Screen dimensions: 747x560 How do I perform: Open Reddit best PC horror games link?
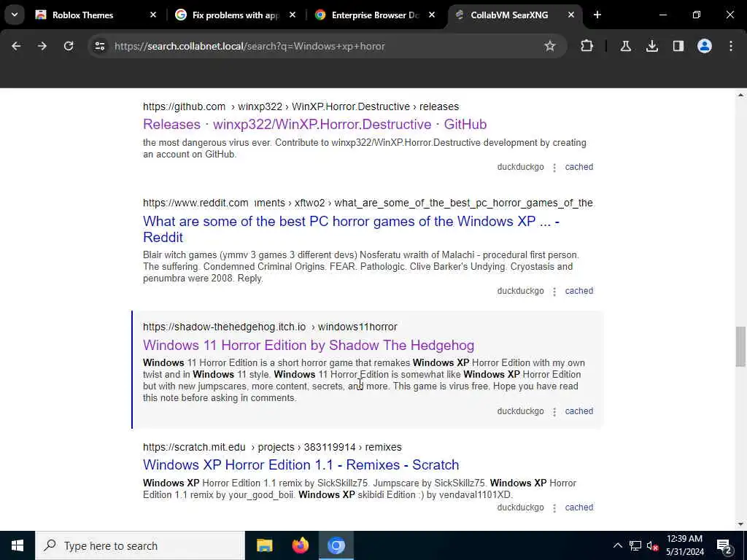351,229
